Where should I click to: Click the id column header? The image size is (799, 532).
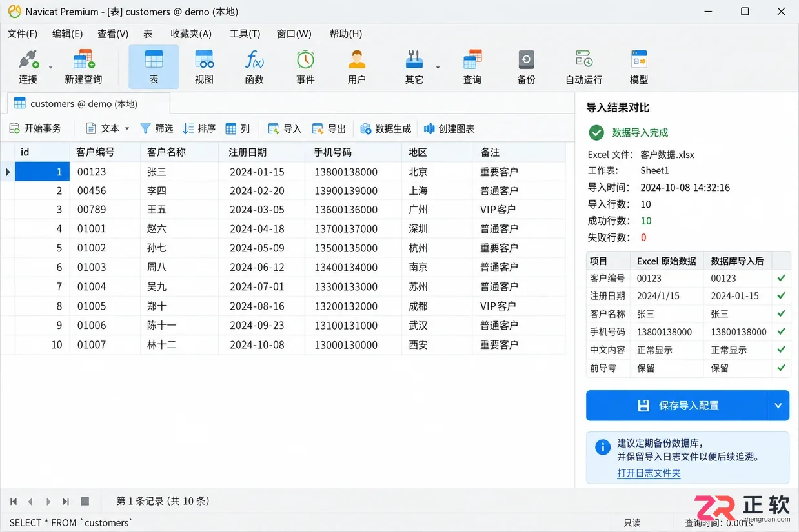coord(42,152)
